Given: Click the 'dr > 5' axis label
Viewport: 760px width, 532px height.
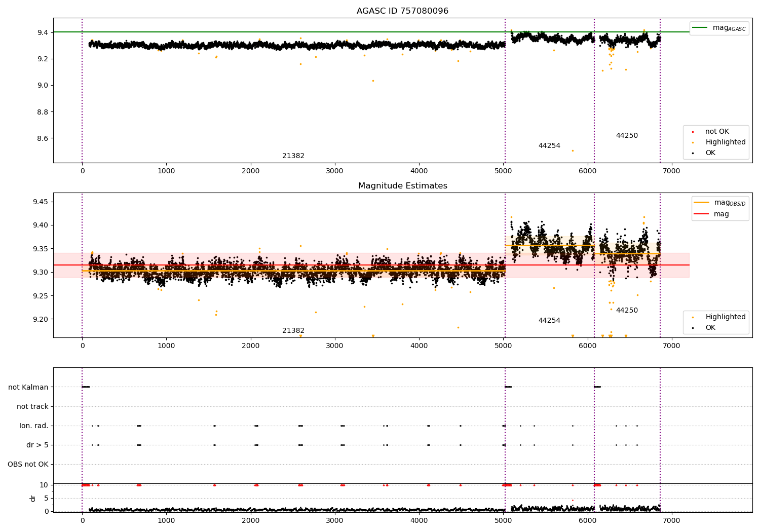Looking at the screenshot, I should pos(37,445).
